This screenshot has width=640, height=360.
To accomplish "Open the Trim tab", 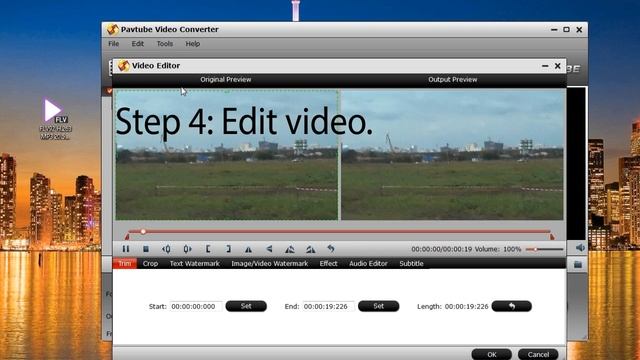I will pyautogui.click(x=124, y=263).
